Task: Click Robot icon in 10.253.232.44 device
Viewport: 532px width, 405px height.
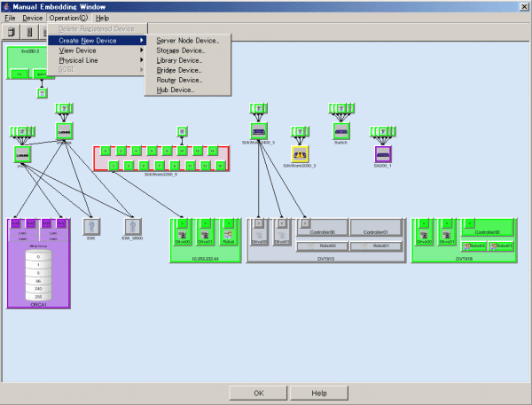Action: (229, 232)
